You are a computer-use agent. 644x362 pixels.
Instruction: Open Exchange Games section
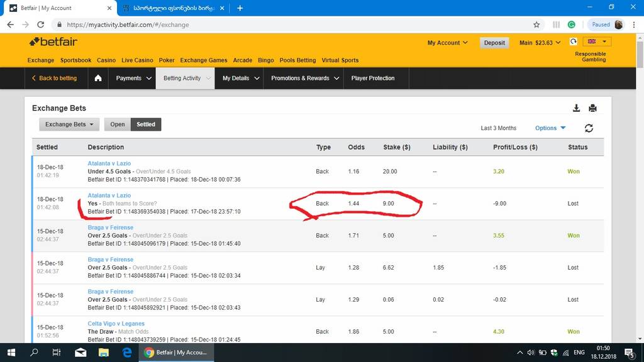point(204,60)
